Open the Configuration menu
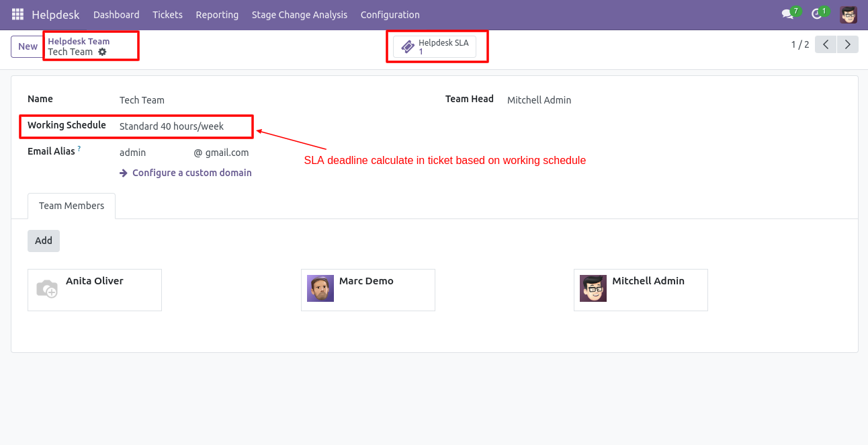The width and height of the screenshot is (868, 445). point(390,15)
